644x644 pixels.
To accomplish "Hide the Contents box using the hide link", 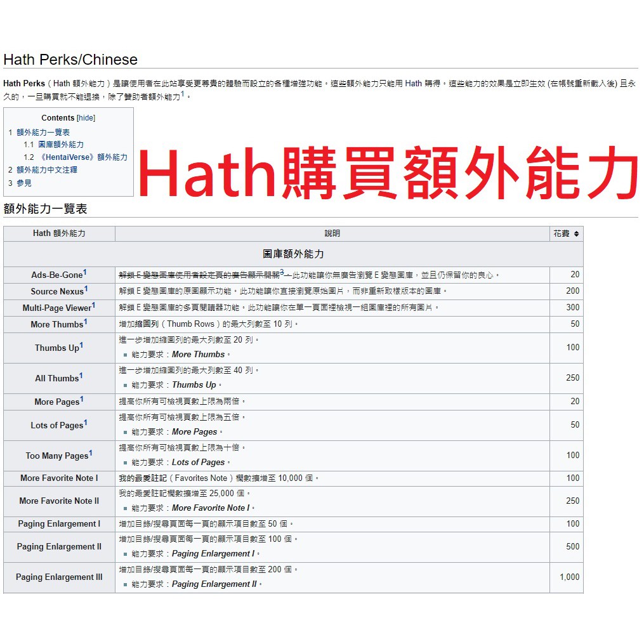I will pyautogui.click(x=86, y=118).
